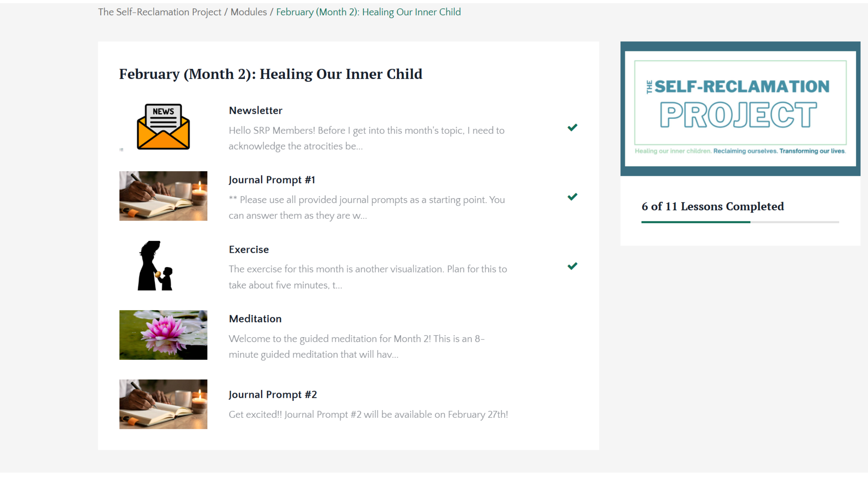Click the Journal Prompt #1 completed checkmark
Screen dimensions: 868x488
pyautogui.click(x=572, y=197)
